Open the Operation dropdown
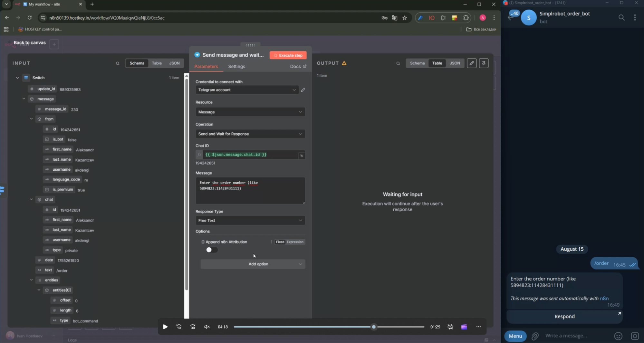 250,134
